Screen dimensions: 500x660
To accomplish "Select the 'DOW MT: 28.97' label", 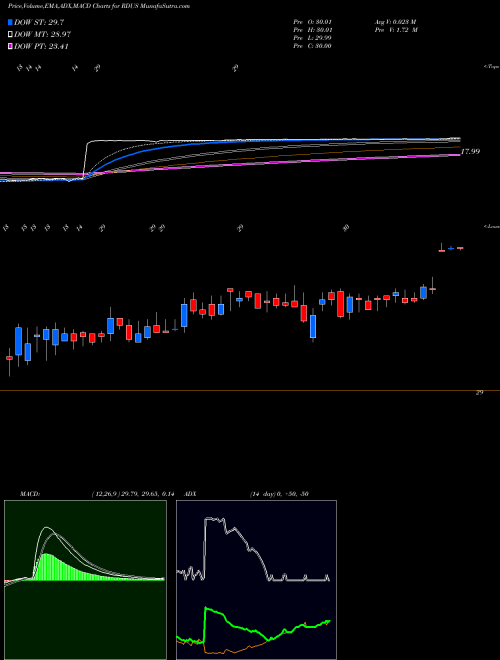I will click(x=42, y=35).
